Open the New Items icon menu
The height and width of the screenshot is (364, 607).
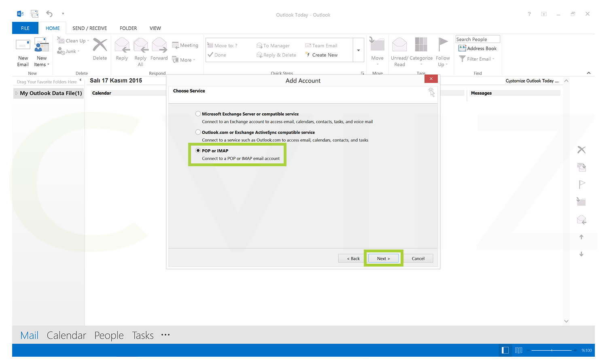click(x=41, y=45)
